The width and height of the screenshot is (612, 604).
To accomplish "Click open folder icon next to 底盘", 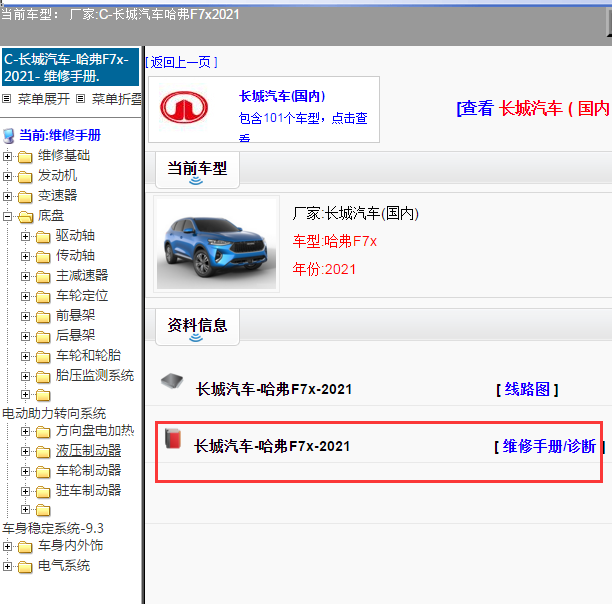I will [26, 217].
